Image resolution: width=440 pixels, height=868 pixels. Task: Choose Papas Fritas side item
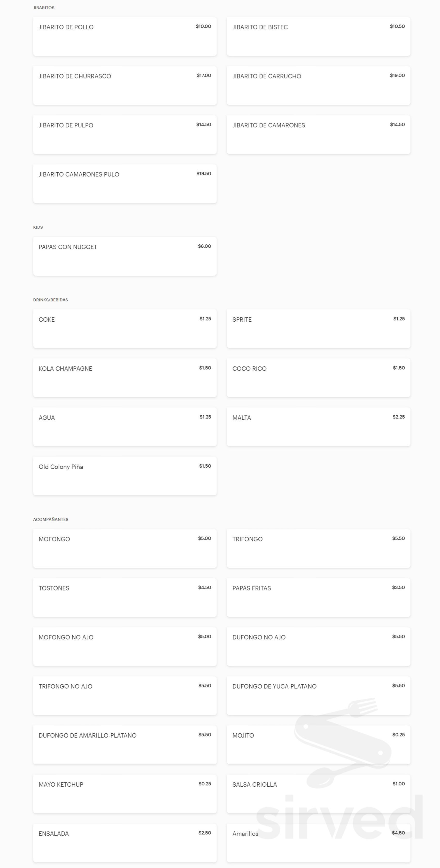tap(318, 598)
